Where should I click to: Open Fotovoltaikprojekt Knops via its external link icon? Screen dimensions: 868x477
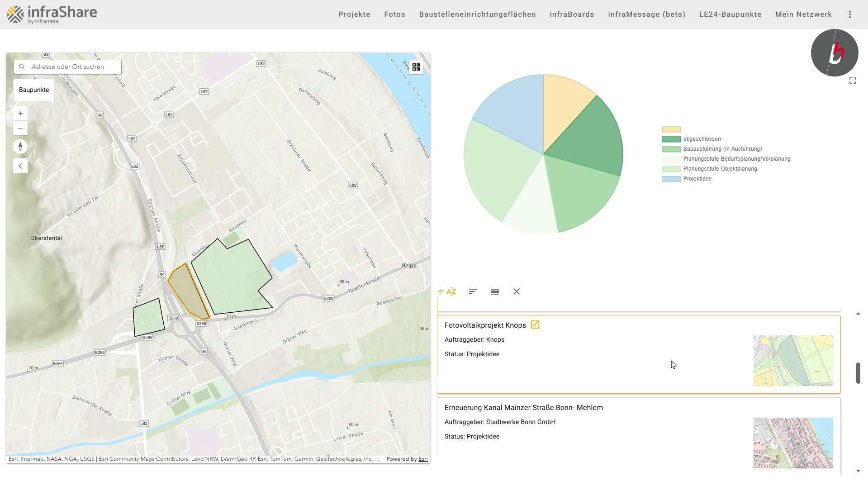point(536,324)
